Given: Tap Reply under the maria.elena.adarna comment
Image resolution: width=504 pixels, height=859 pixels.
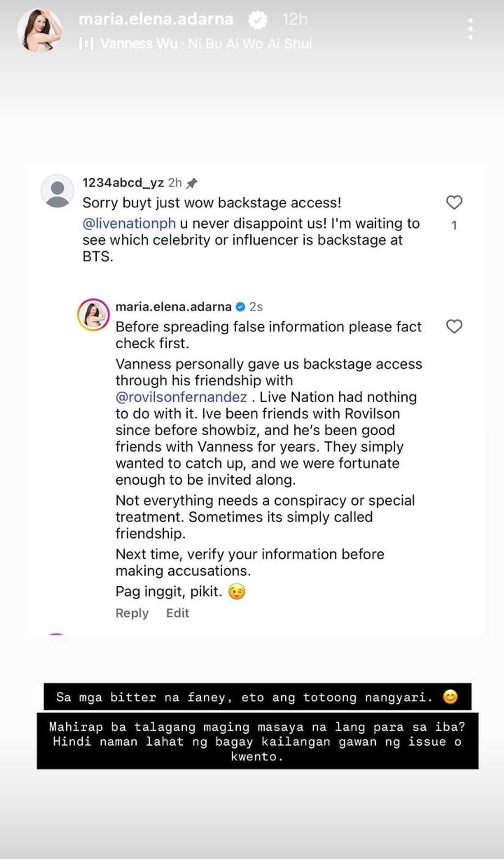Looking at the screenshot, I should pos(132,613).
